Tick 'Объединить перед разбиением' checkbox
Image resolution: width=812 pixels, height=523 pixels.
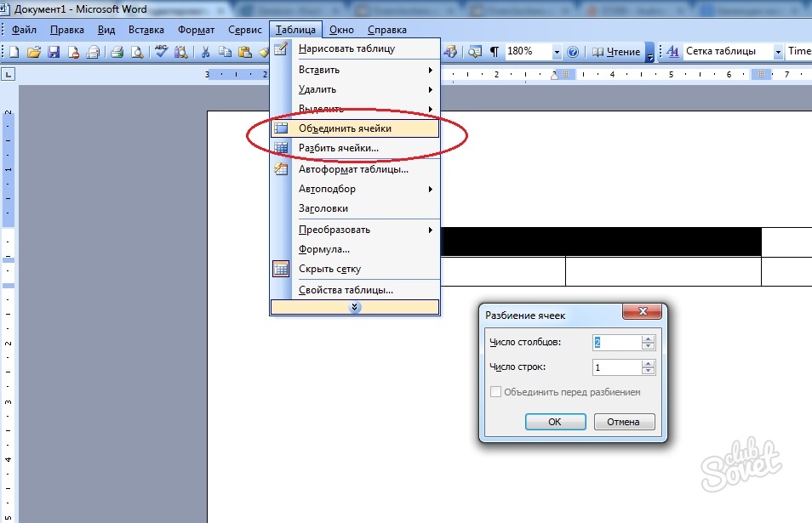coord(495,392)
